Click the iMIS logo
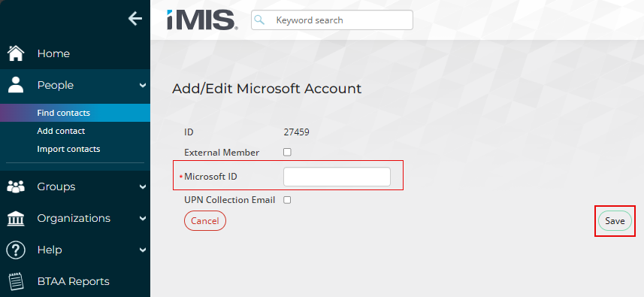Image resolution: width=644 pixels, height=297 pixels. [202, 20]
